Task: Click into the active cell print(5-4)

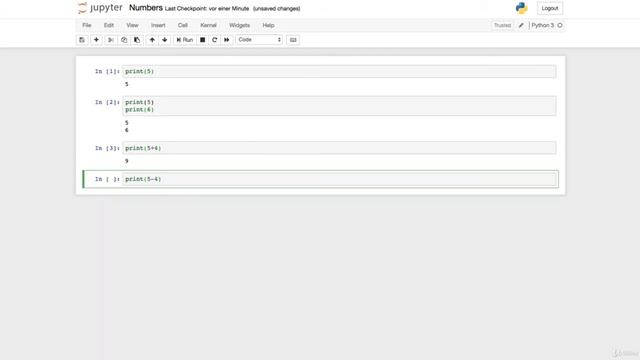Action: [339, 179]
